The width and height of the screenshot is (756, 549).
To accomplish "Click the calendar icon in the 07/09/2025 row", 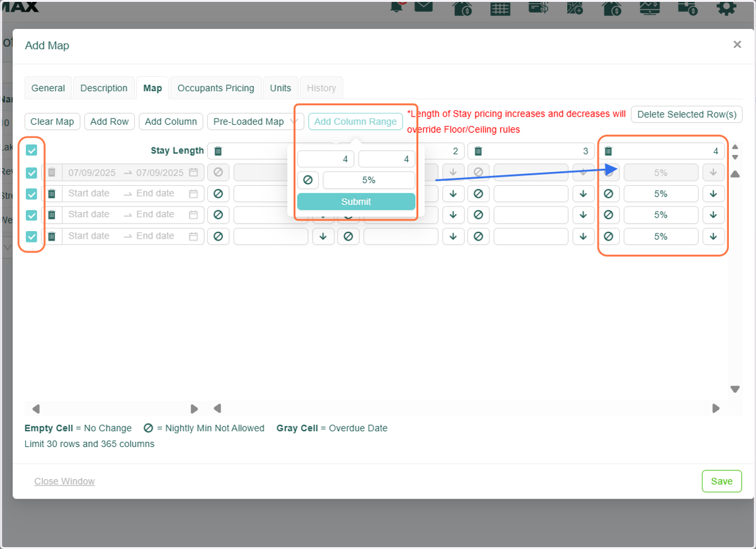I will pos(193,173).
